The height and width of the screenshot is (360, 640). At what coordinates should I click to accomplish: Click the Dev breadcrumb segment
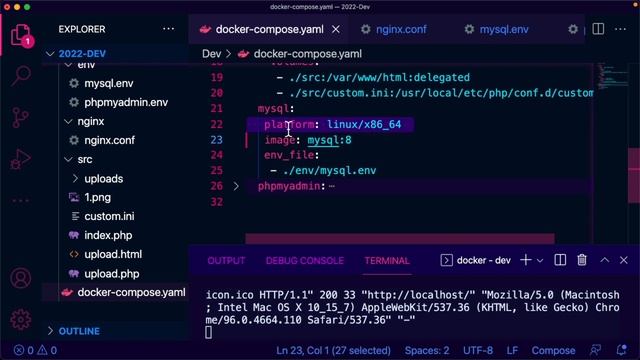211,54
